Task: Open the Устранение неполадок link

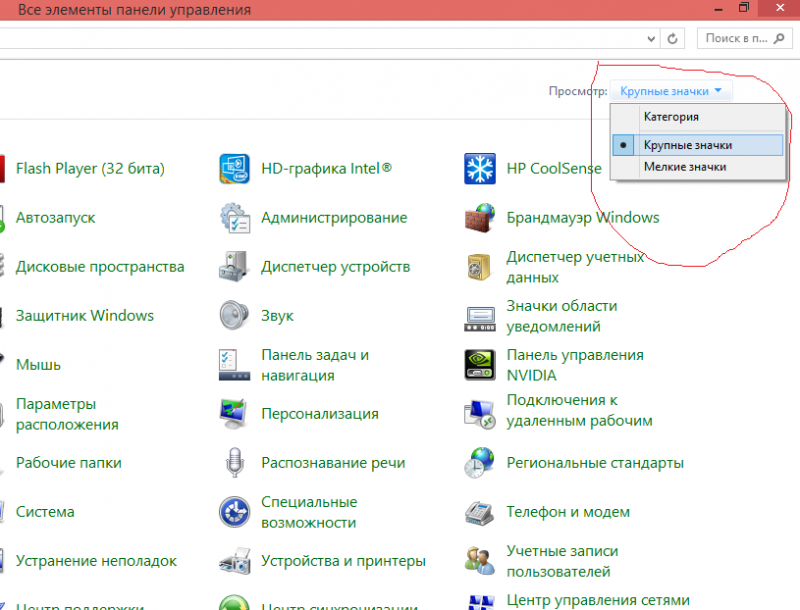Action: point(96,561)
